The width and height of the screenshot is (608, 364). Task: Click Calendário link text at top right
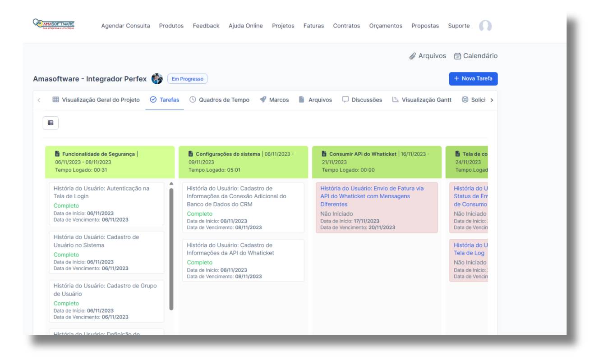click(480, 56)
